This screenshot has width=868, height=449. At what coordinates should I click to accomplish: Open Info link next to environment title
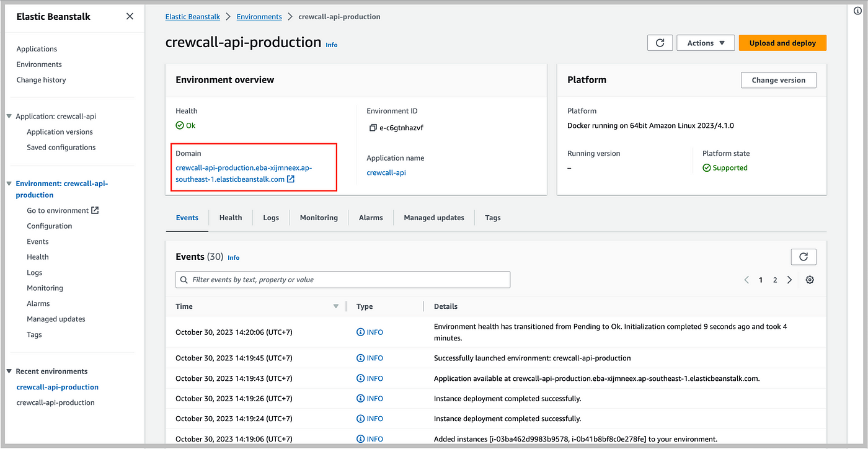click(x=332, y=45)
